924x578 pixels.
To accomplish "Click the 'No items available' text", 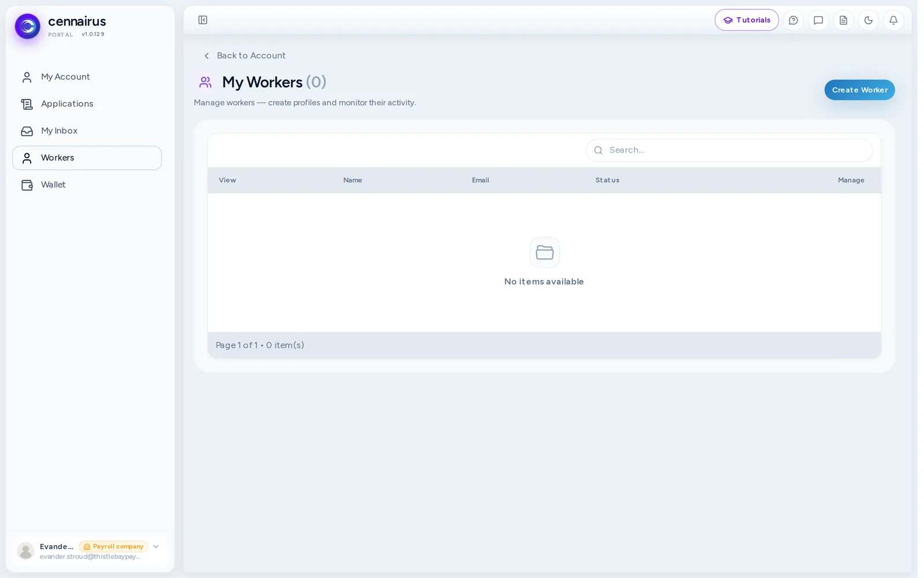I will tap(544, 281).
